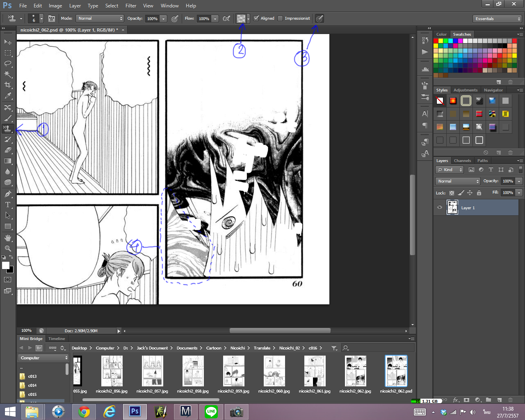The image size is (525, 420).
Task: Toggle tablet pressure for size button
Action: (x=320, y=18)
